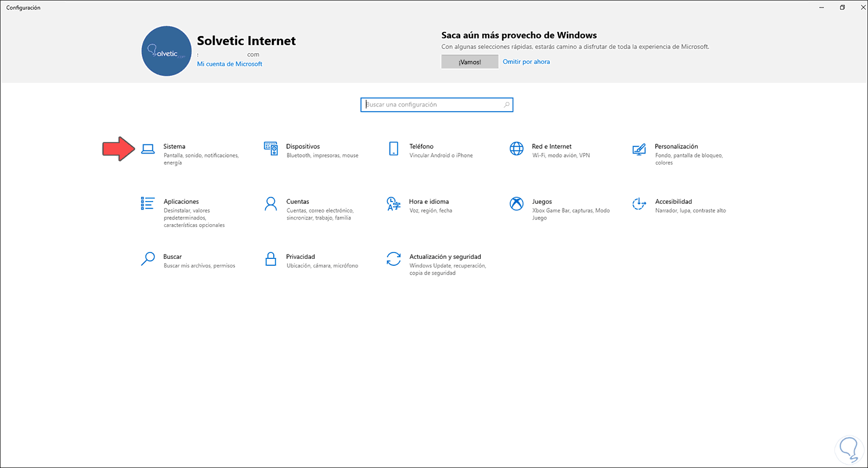
Task: Open Dispositivos keyboard and speaker icon
Action: (271, 149)
